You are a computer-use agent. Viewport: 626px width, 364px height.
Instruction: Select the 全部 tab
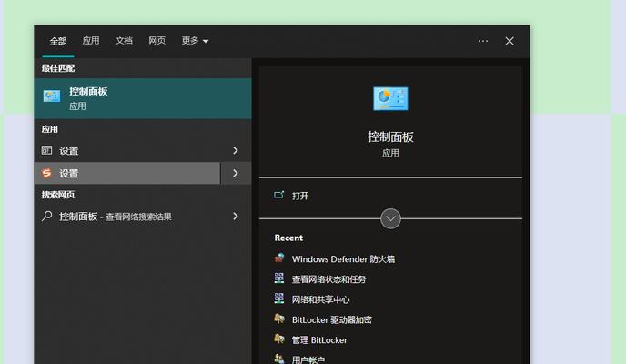(x=58, y=41)
